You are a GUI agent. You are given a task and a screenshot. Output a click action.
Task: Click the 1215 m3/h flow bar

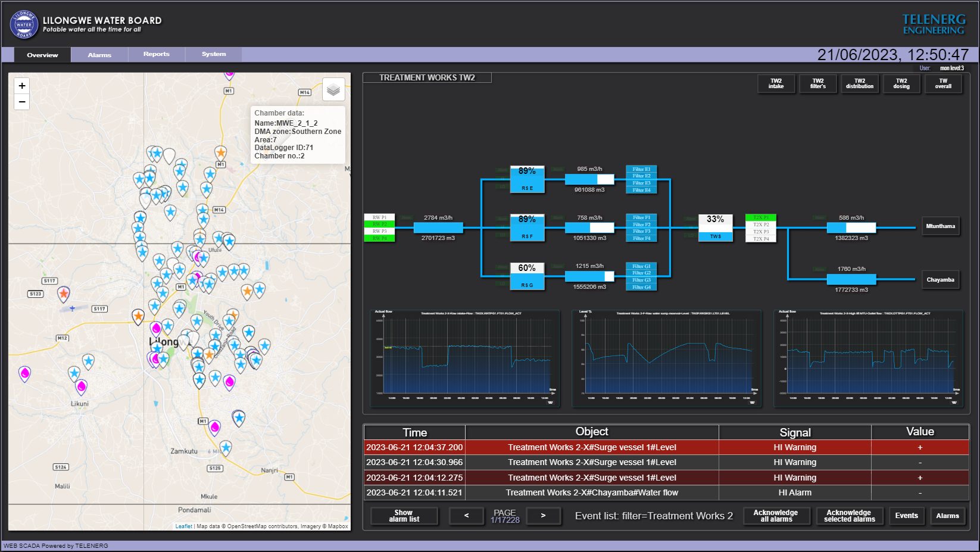point(589,276)
